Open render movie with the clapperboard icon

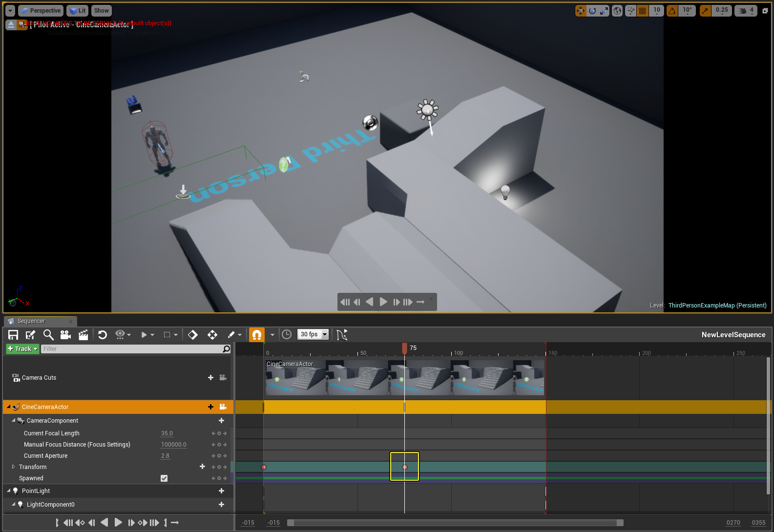click(84, 335)
